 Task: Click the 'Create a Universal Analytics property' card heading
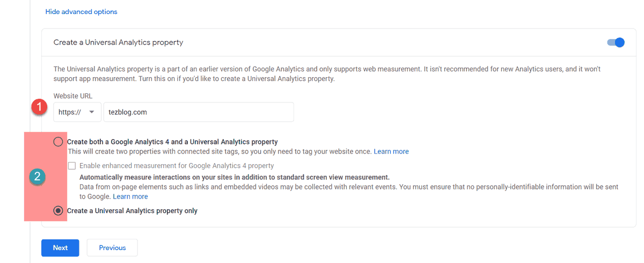118,42
